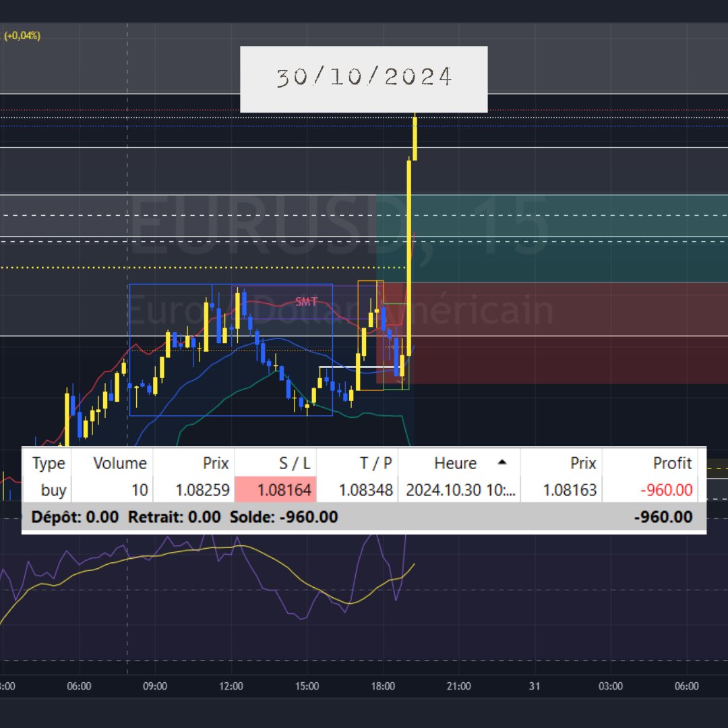Select the green take-profit zone of position
This screenshot has width=728, height=728.
pos(552,238)
